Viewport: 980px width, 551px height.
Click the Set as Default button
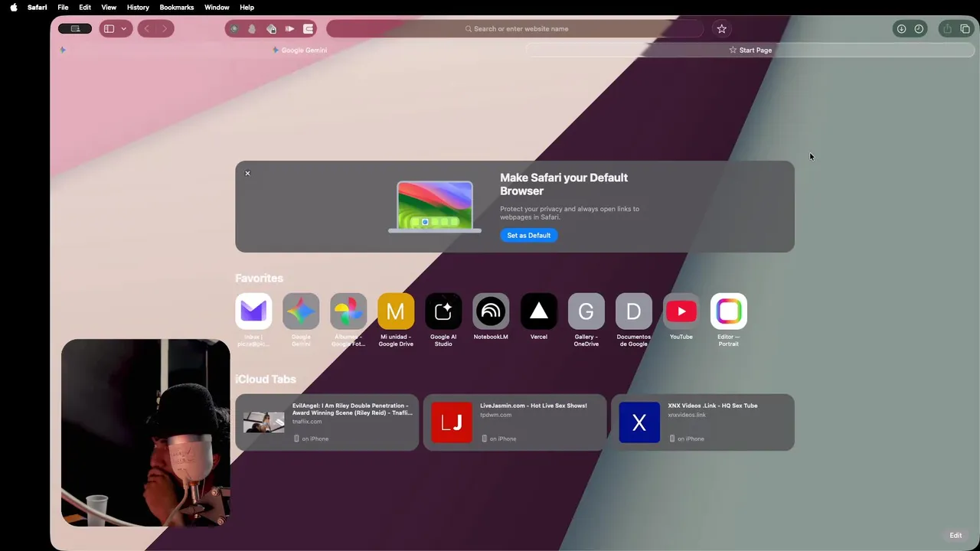pos(528,236)
